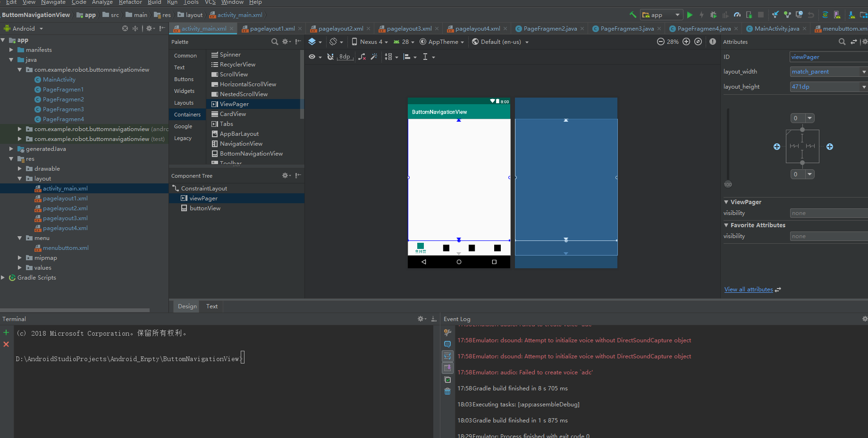The height and width of the screenshot is (438, 868).
Task: Toggle scroll to end in Event Log
Action: pyautogui.click(x=447, y=368)
